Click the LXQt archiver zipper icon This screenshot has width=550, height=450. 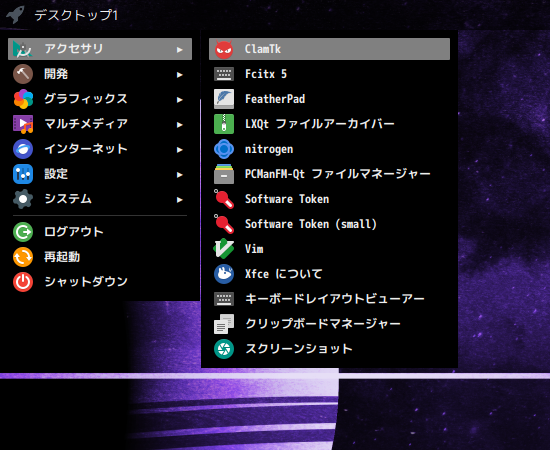pyautogui.click(x=224, y=124)
